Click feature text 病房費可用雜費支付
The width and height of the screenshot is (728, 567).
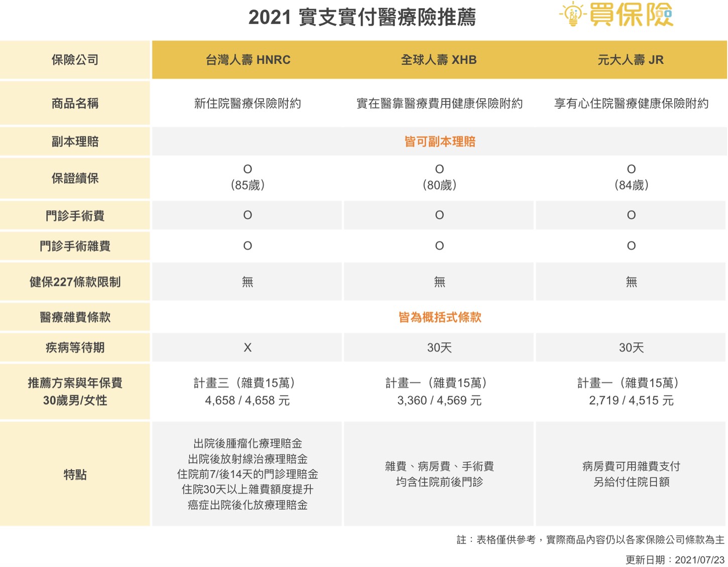tap(631, 466)
